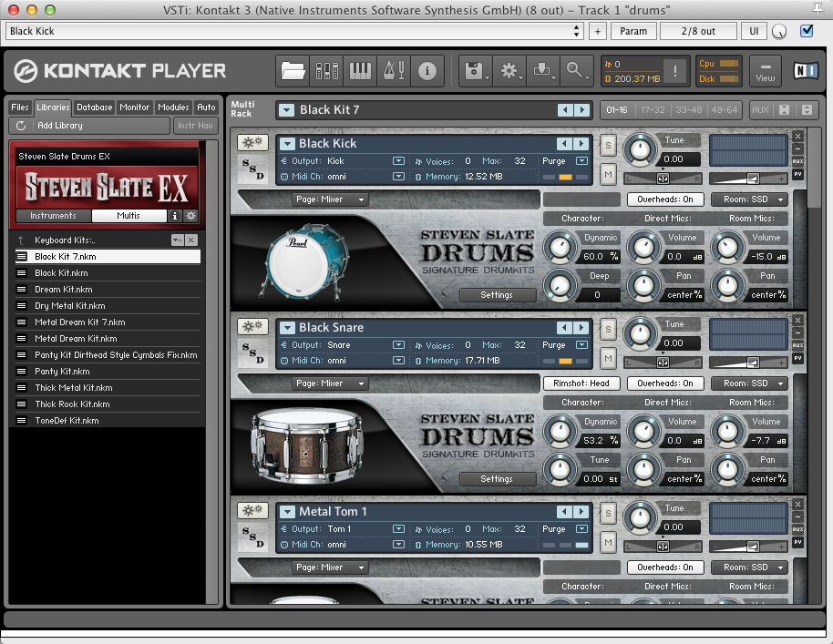Mute the Metal Tom 1 instrument
Image resolution: width=833 pixels, height=644 pixels.
click(608, 543)
